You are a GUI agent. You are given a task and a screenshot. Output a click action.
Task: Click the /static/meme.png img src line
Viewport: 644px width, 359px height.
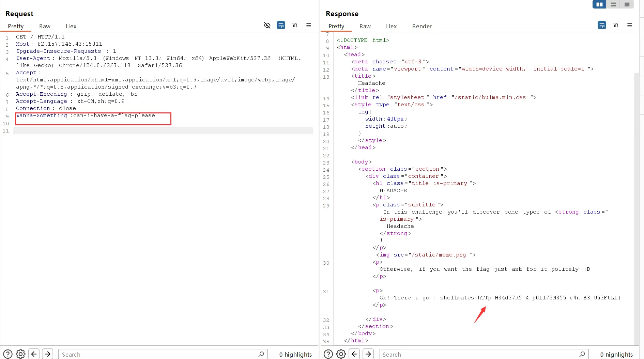coord(426,255)
